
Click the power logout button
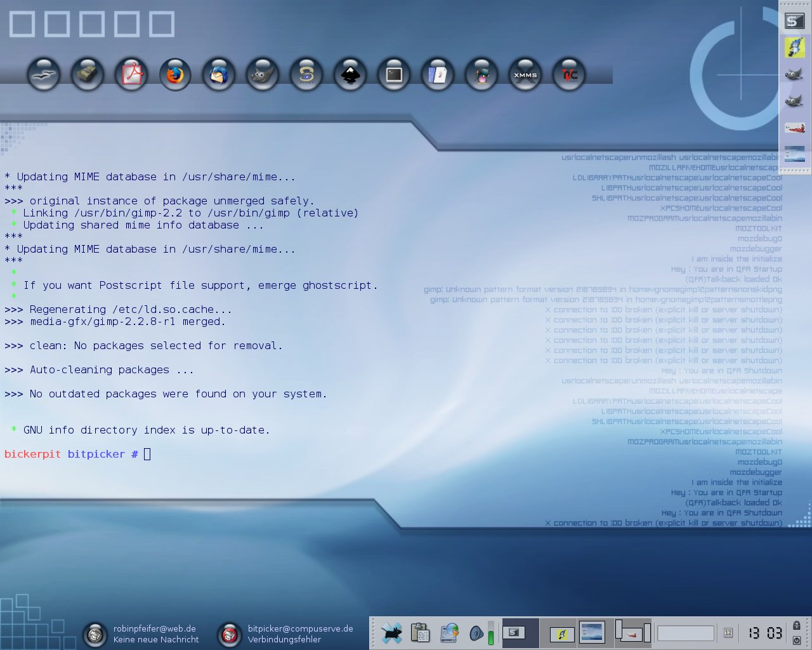797,640
